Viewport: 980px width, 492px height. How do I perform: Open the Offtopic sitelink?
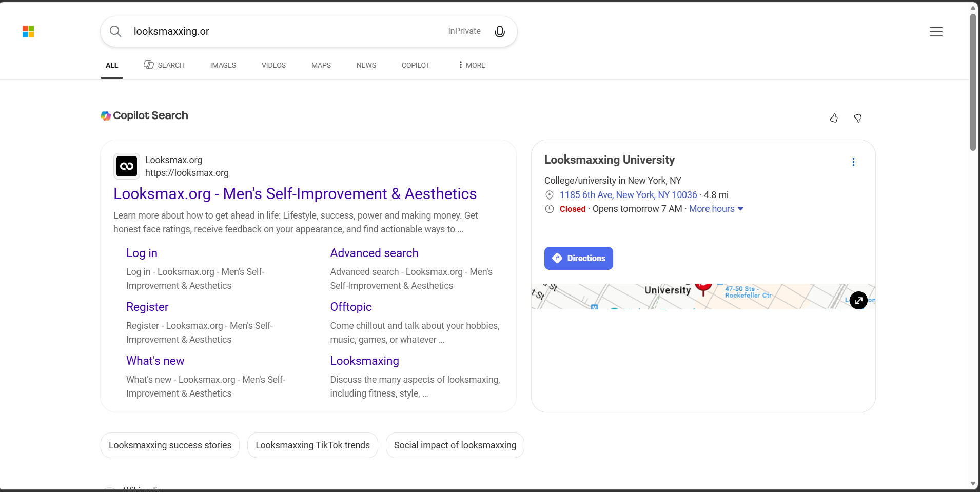(351, 307)
